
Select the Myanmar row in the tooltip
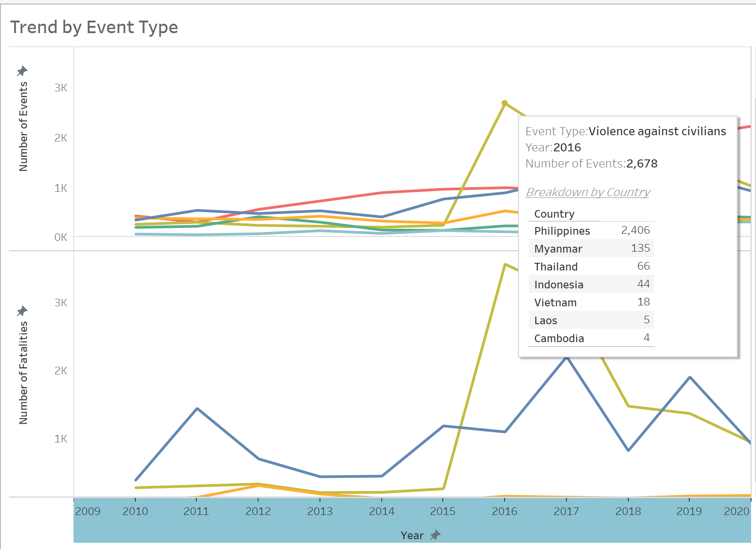(591, 249)
